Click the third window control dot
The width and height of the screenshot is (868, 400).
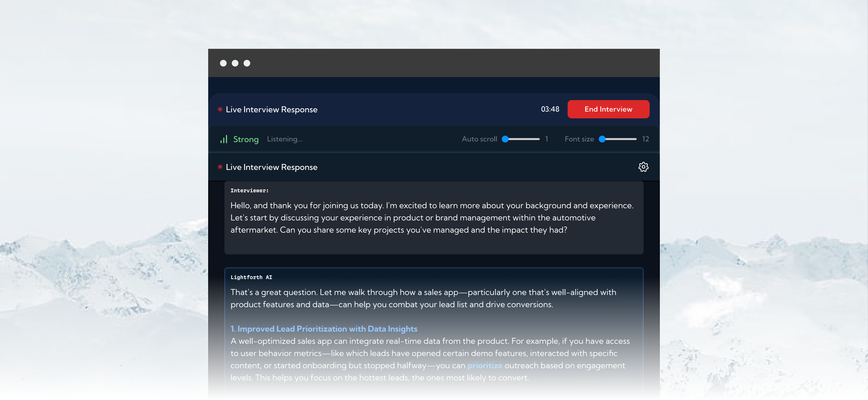[247, 63]
